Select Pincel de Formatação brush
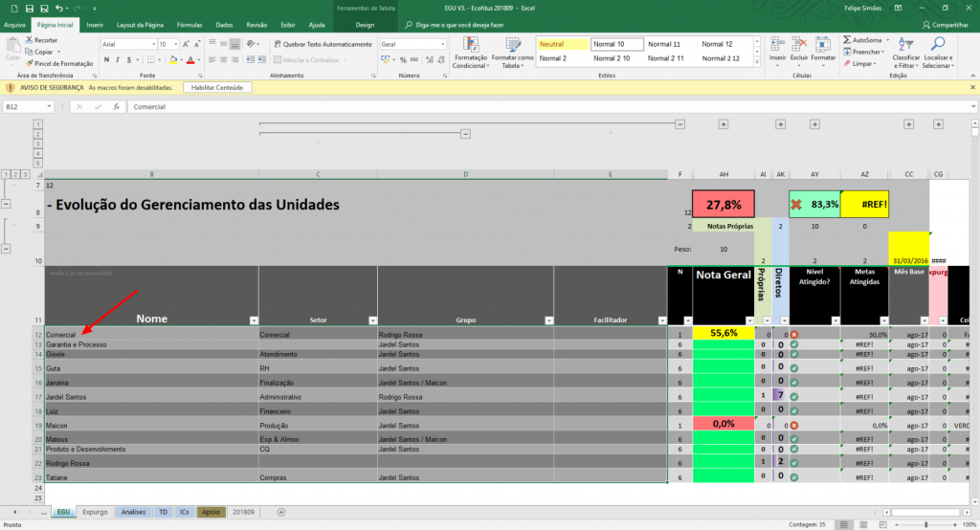The width and height of the screenshot is (980, 530). [58, 63]
